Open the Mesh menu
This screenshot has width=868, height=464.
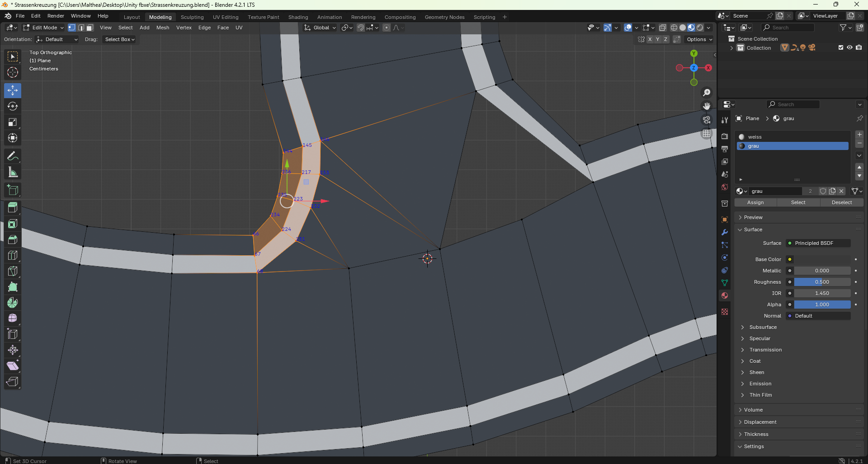pos(162,28)
